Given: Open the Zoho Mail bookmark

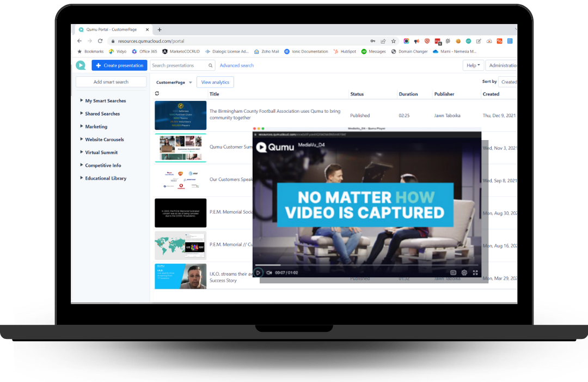Looking at the screenshot, I should click(x=267, y=51).
